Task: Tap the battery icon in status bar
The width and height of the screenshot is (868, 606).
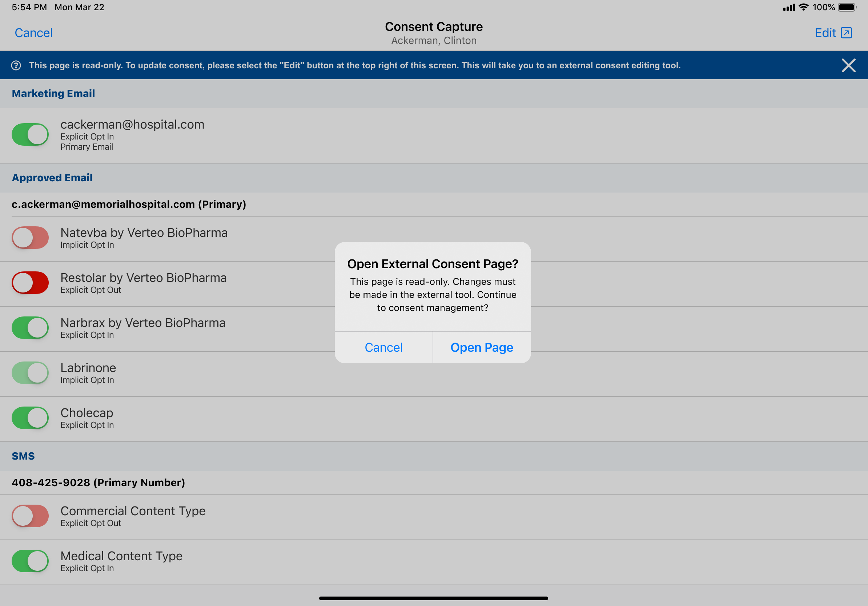Action: (x=847, y=7)
